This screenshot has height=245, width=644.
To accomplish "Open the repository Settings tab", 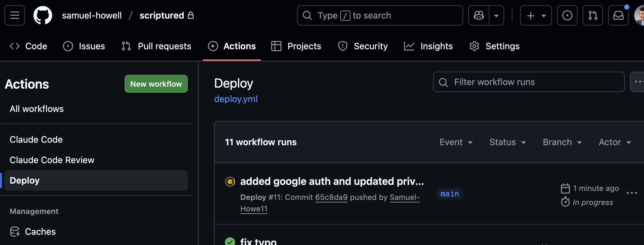I will [494, 46].
